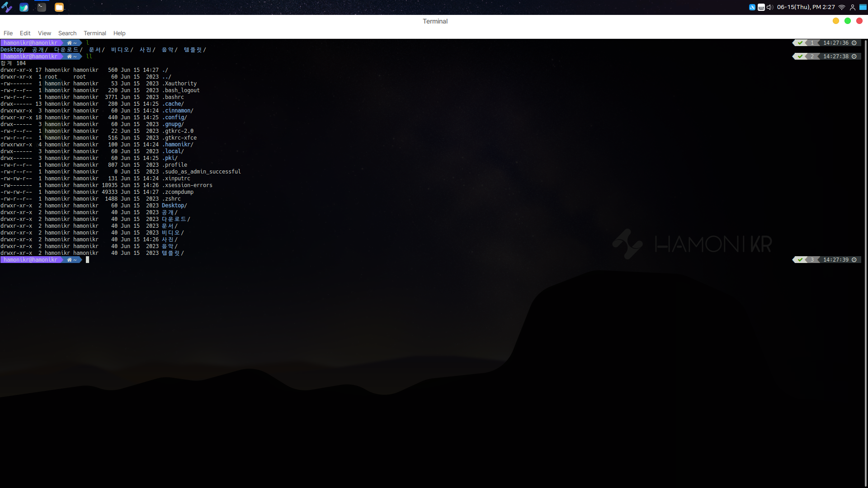The image size is (868, 488).
Task: Open the Edit menu
Action: [x=25, y=33]
